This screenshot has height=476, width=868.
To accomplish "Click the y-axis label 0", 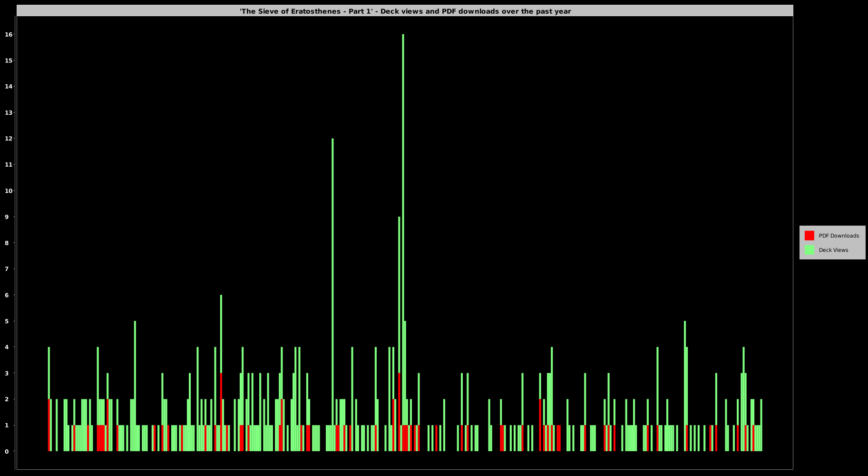I will pyautogui.click(x=7, y=451).
